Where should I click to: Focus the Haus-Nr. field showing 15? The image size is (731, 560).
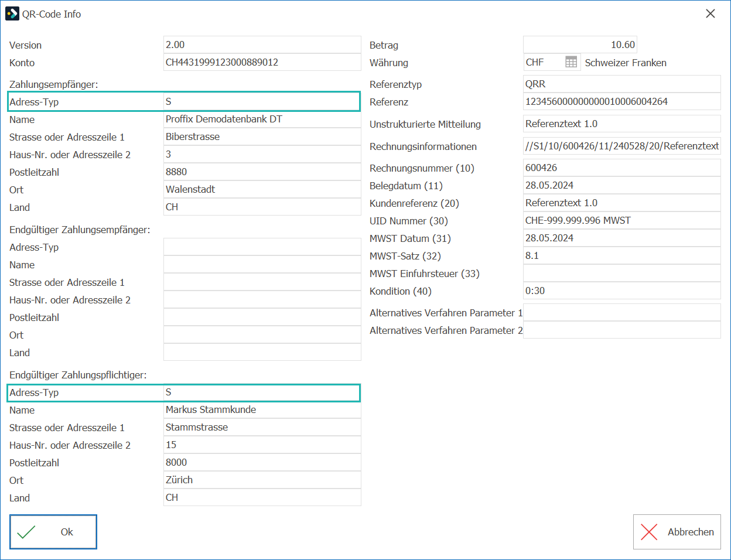(x=262, y=445)
